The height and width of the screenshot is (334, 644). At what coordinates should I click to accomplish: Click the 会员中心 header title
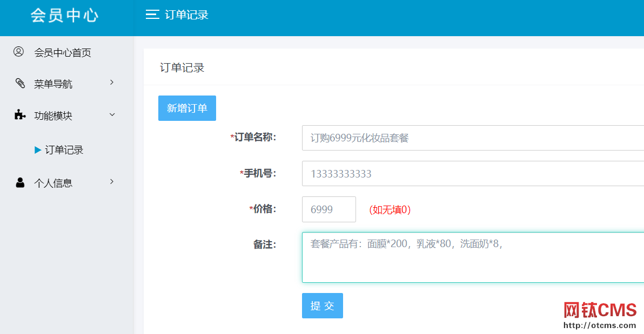click(x=65, y=15)
